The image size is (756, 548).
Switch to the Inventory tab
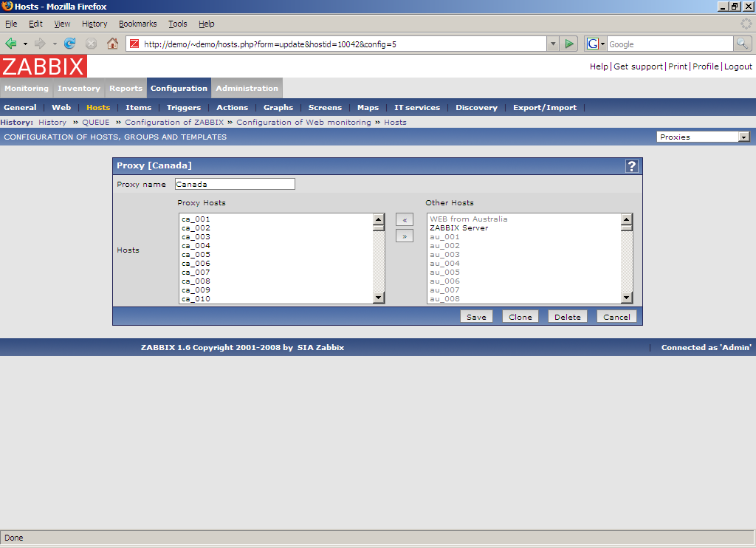pos(79,89)
